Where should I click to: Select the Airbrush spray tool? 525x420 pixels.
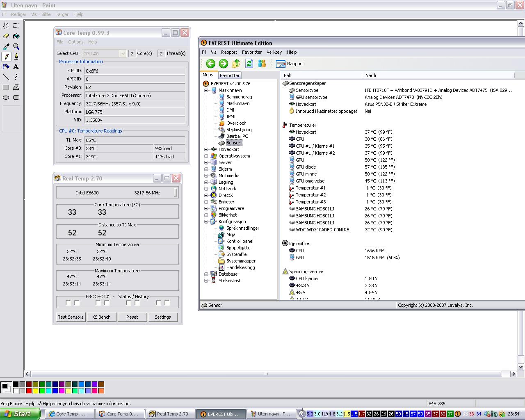tap(6, 66)
